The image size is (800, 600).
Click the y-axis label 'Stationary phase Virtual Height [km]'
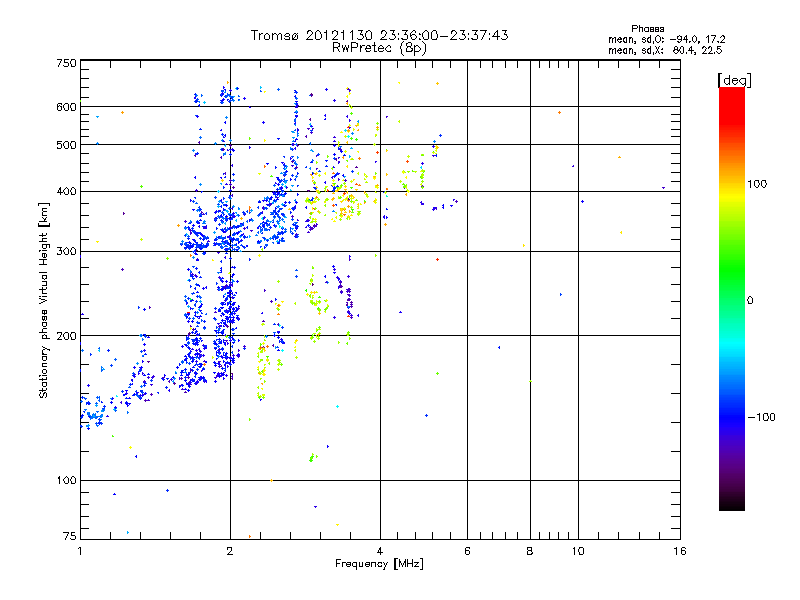tap(44, 300)
